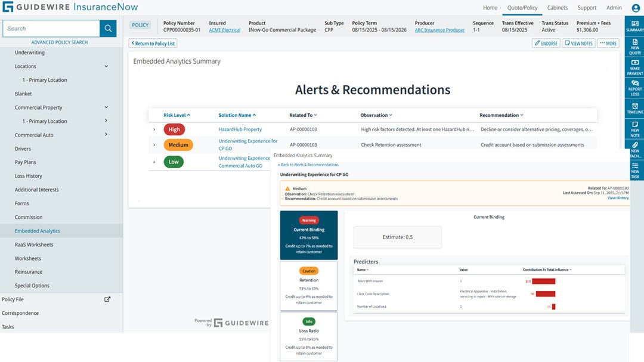Open the Timeline icon
Image resolution: width=644 pixels, height=362 pixels.
(634, 109)
